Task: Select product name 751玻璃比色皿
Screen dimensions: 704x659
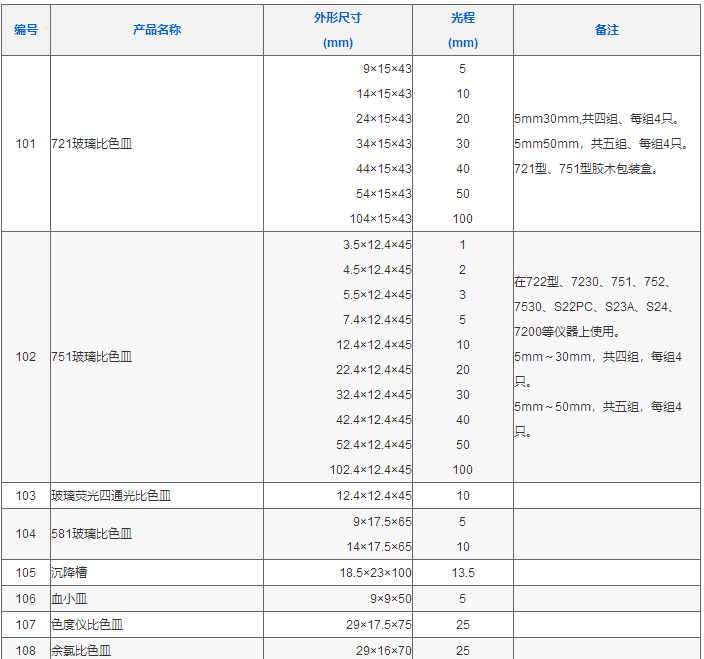Action: coord(91,357)
